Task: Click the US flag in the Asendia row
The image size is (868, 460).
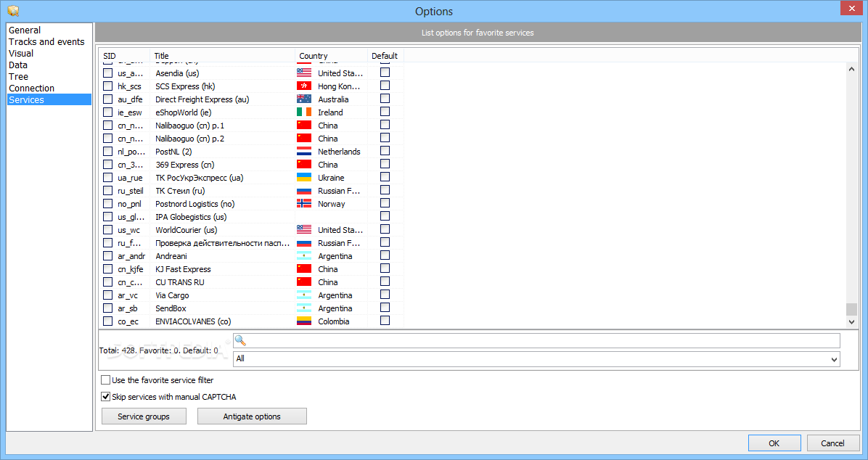Action: tap(304, 73)
